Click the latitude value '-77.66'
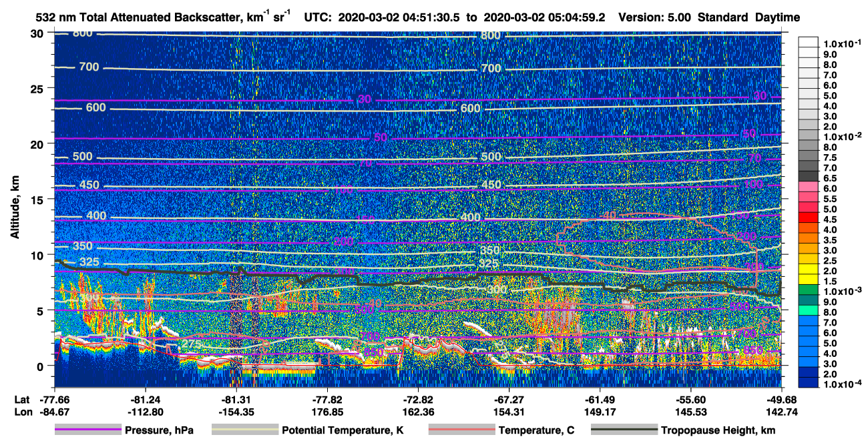The height and width of the screenshot is (445, 868). [x=55, y=400]
